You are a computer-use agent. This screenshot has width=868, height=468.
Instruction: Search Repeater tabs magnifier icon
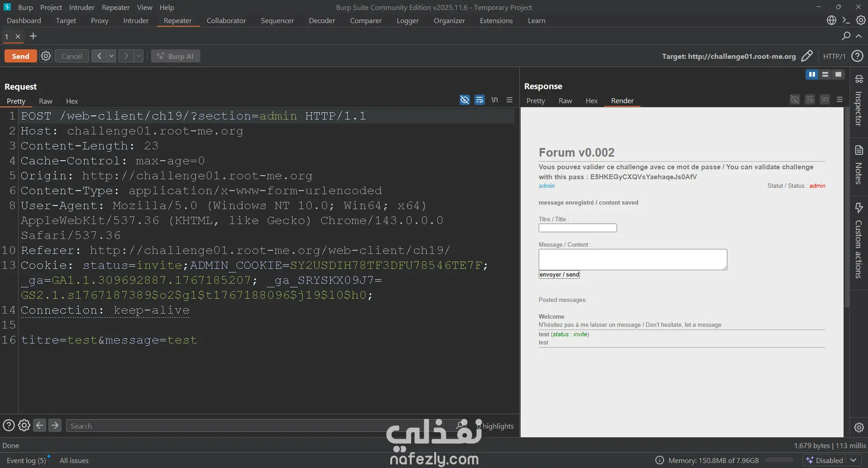[846, 36]
